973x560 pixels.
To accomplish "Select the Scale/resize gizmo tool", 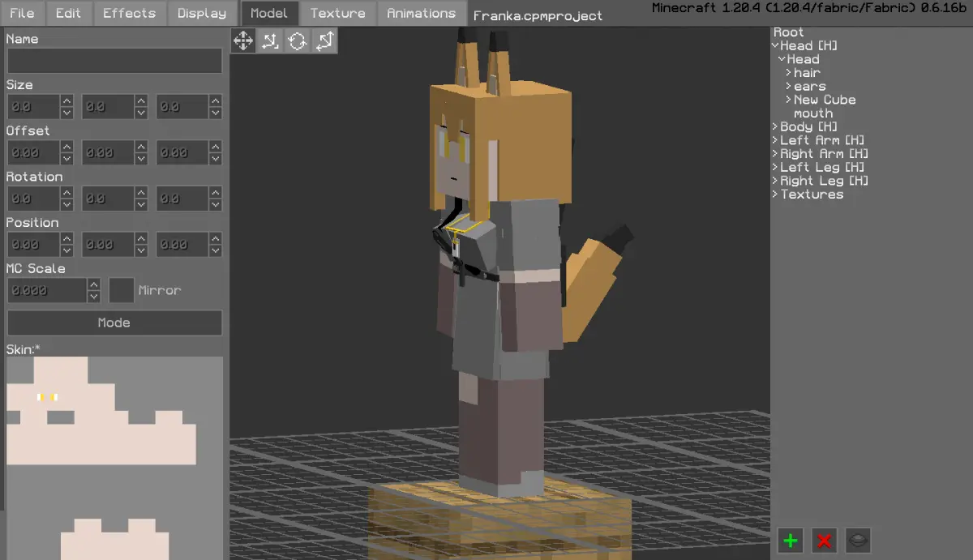I will tap(270, 41).
